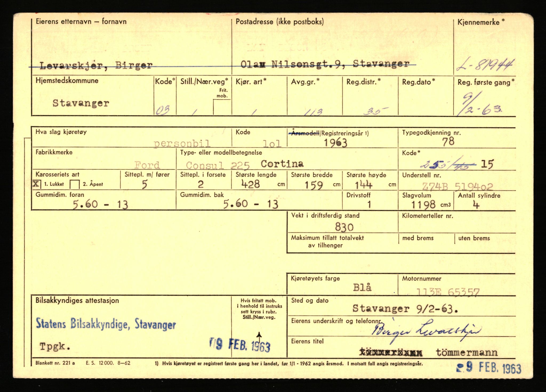Click vehicle colour 'Blå'
The image size is (546, 392).
point(362,288)
